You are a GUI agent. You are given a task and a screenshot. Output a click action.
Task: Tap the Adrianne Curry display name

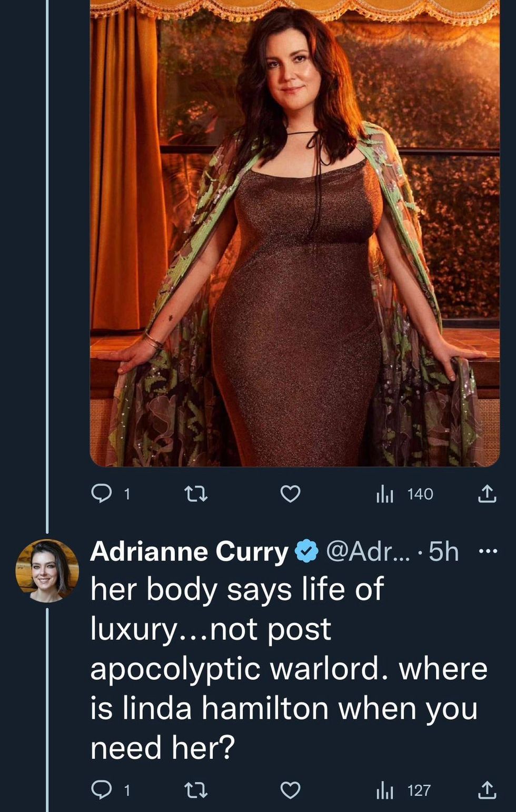[x=188, y=552]
